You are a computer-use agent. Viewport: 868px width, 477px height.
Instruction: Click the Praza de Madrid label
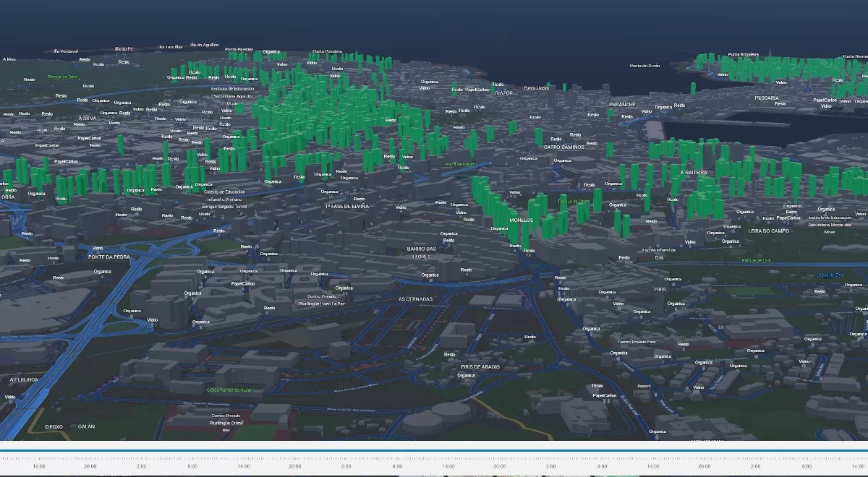(461, 164)
